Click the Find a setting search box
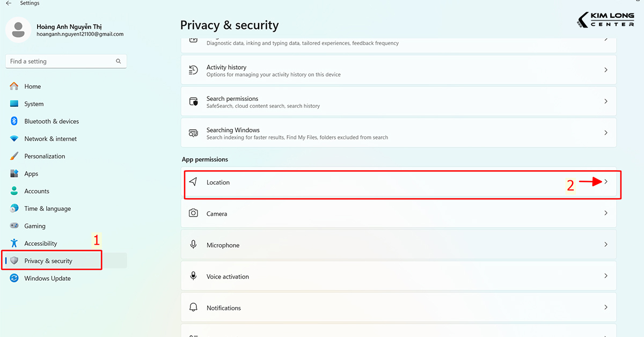644x337 pixels. click(59, 61)
